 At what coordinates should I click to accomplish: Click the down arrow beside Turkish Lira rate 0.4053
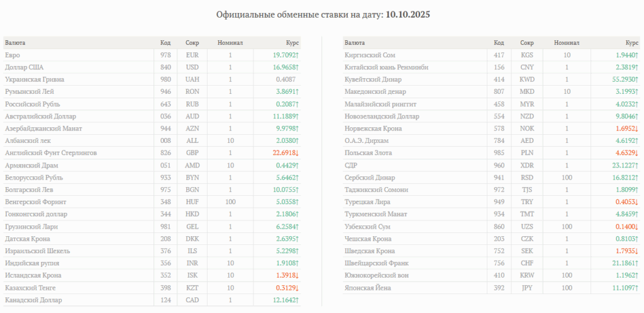point(636,202)
